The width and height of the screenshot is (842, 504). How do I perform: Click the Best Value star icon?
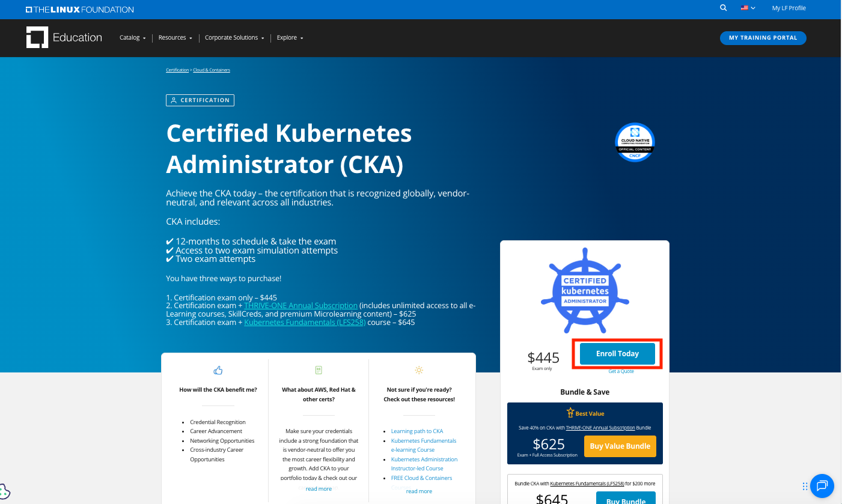click(570, 413)
